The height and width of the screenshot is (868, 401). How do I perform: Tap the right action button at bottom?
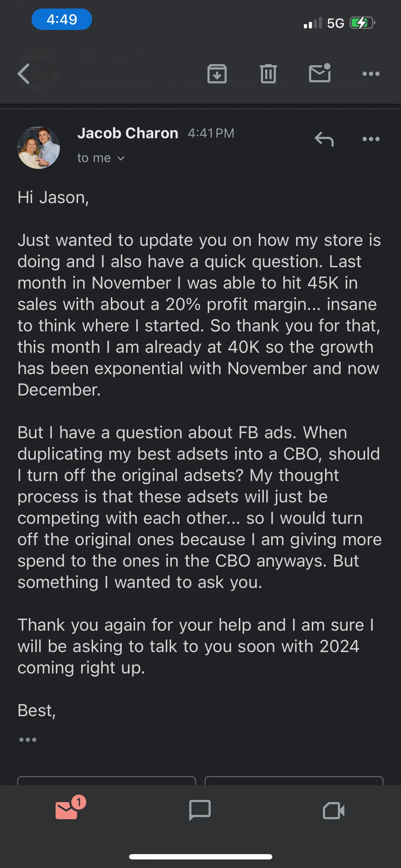tap(294, 780)
